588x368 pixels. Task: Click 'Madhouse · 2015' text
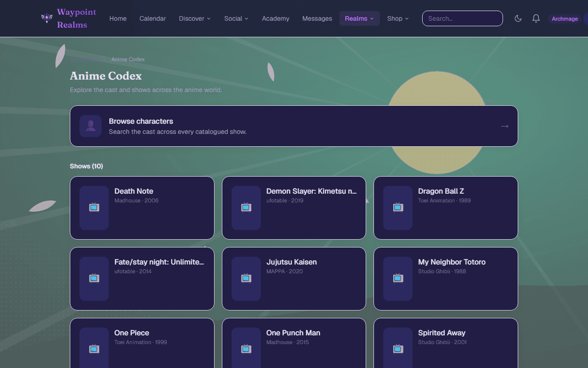[x=288, y=342]
